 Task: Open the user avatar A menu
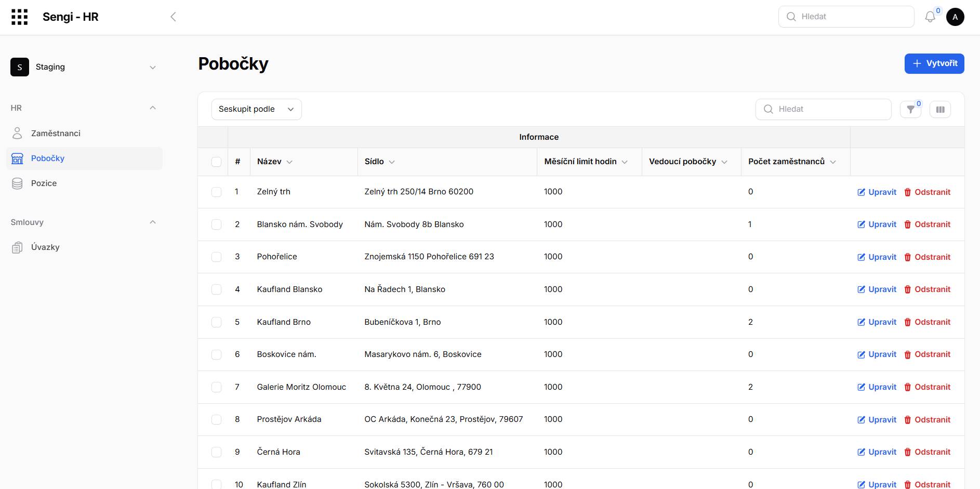(x=955, y=17)
